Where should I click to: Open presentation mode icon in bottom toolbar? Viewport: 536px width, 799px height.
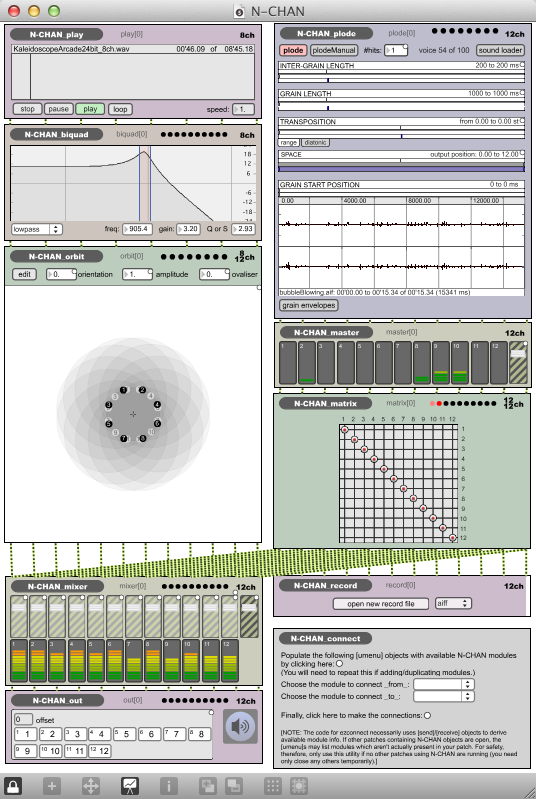point(130,785)
